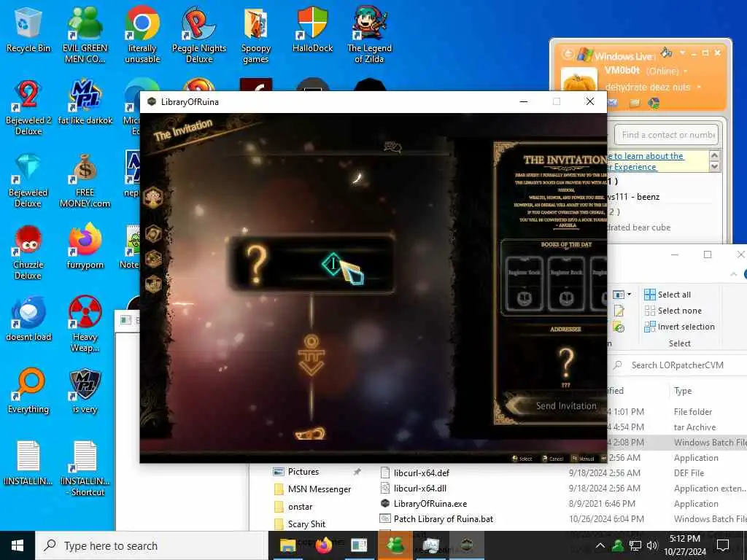Select the 'fat like darkok' desktop shortcut
Viewport: 747px width, 560px height.
coord(85,102)
